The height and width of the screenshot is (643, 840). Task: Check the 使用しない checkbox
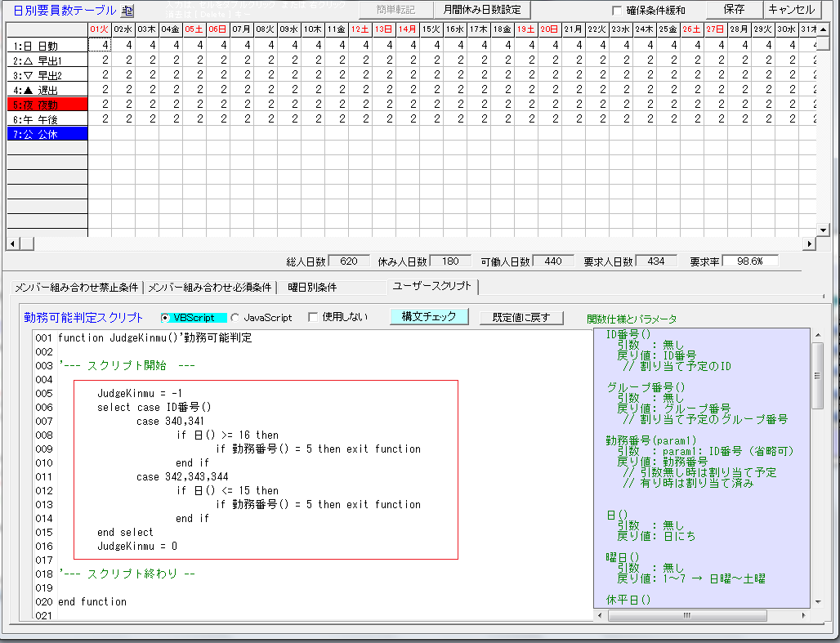313,318
